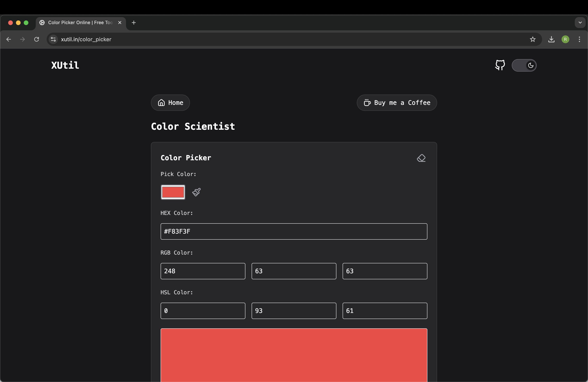
Task: Click the RGB red value 248 field
Action: click(203, 271)
